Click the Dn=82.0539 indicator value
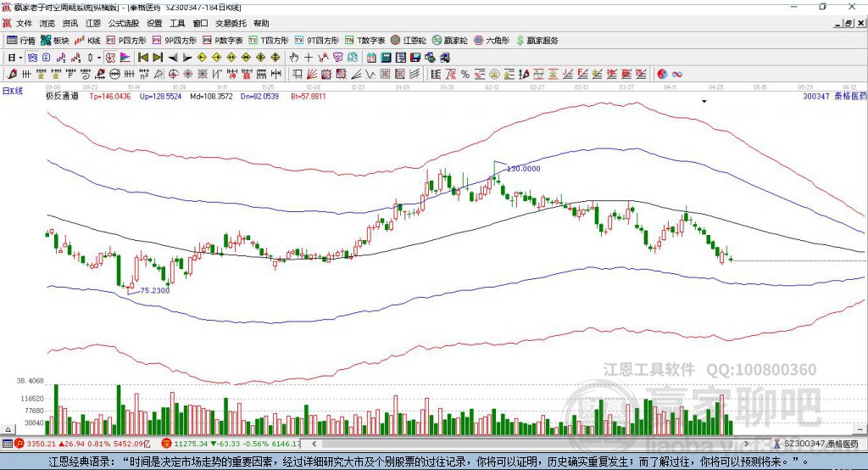This screenshot has height=470, width=868. 259,96
